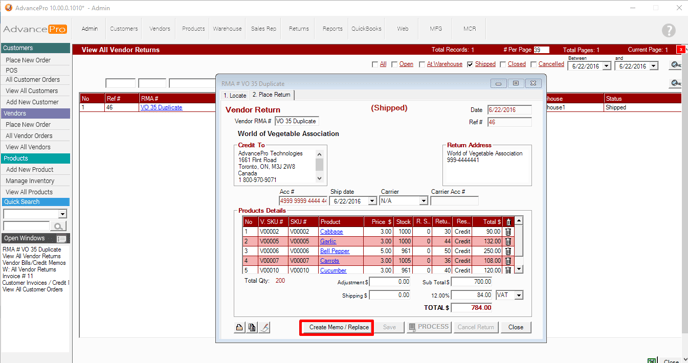Viewport: 688px width, 363px height.
Task: Click the red X on Vendor Returns header
Action: point(681,50)
